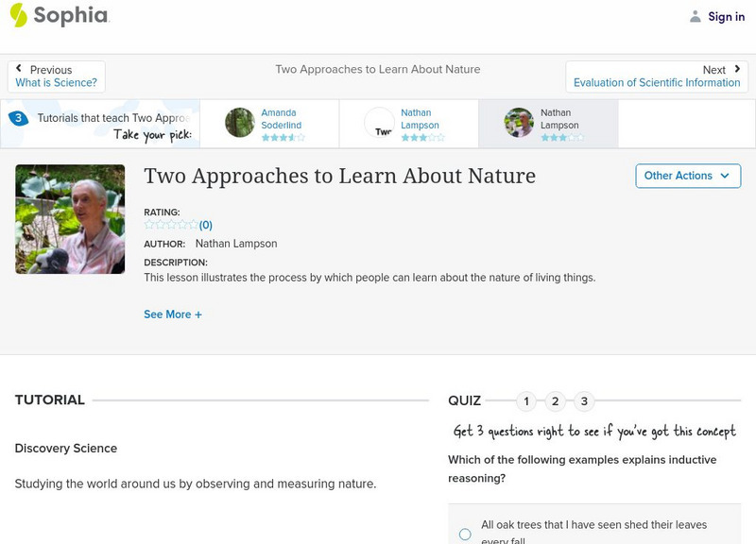Click the tutorial thumbnail image
Image resolution: width=756 pixels, height=544 pixels.
[x=68, y=219]
